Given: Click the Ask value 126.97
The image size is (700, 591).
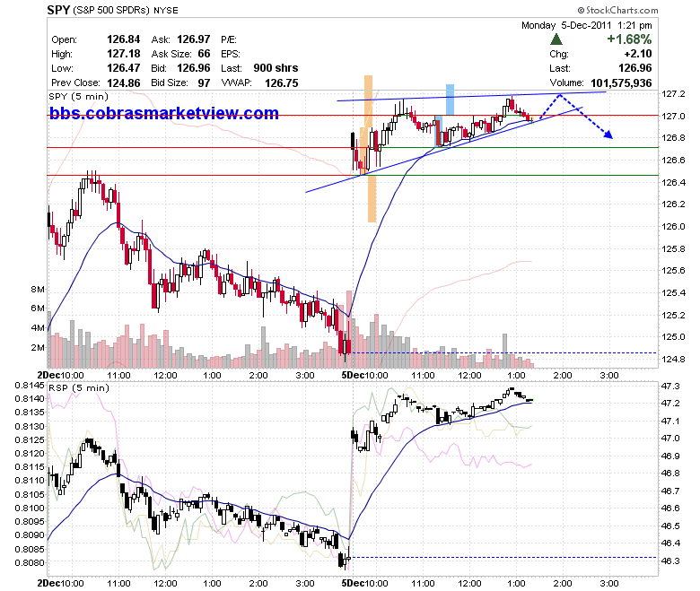Looking at the screenshot, I should pos(193,39).
